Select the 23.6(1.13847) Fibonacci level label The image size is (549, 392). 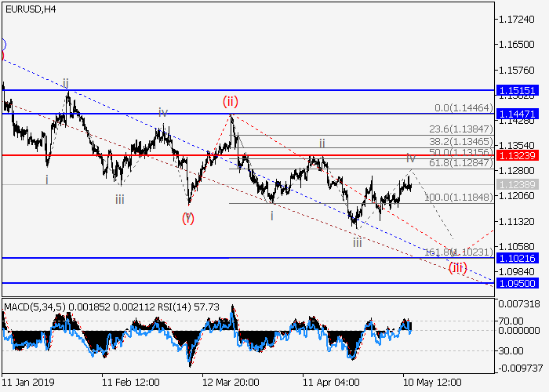(461, 128)
